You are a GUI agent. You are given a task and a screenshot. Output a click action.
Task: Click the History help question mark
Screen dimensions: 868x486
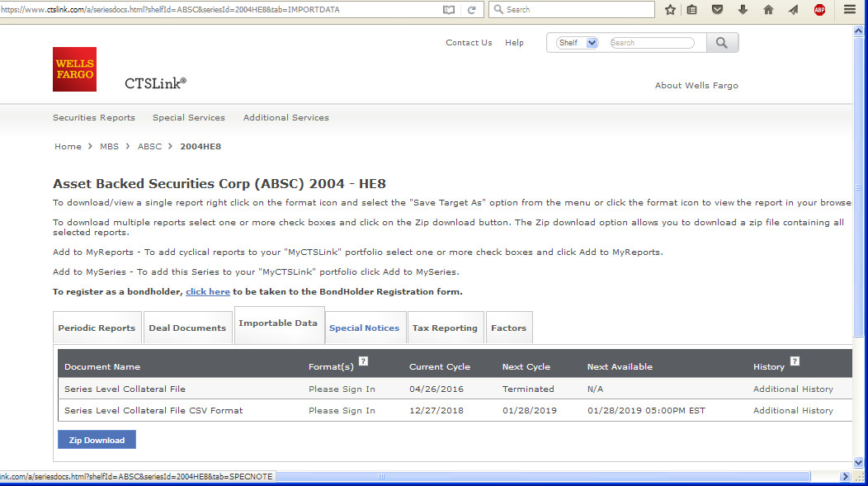(x=794, y=361)
